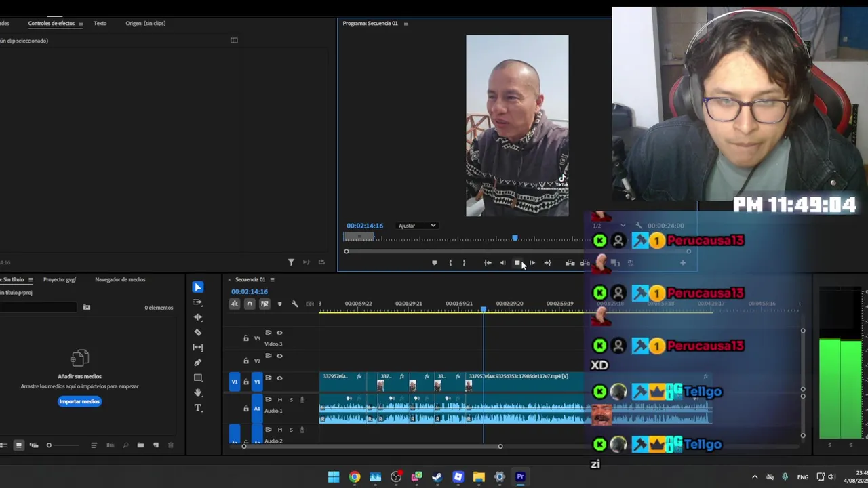
Task: Switch to the Texto tab
Action: (x=100, y=24)
